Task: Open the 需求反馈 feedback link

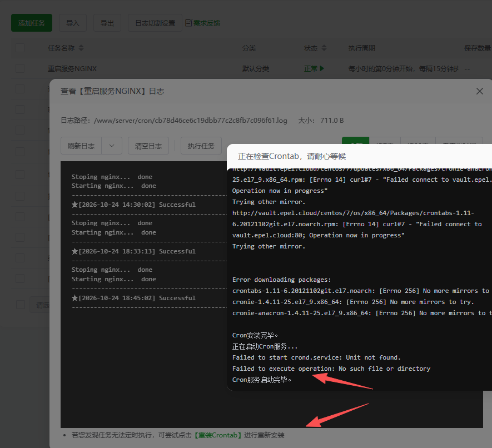Action: (203, 23)
